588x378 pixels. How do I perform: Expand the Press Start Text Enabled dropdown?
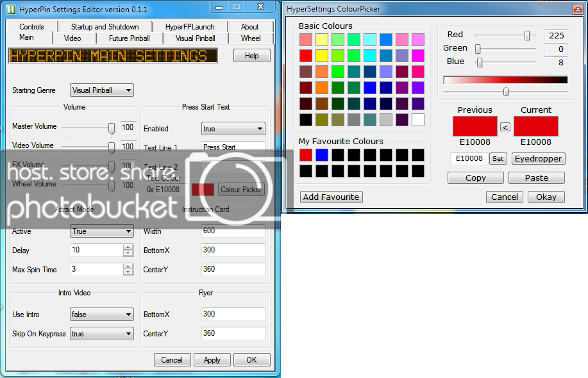click(x=233, y=129)
